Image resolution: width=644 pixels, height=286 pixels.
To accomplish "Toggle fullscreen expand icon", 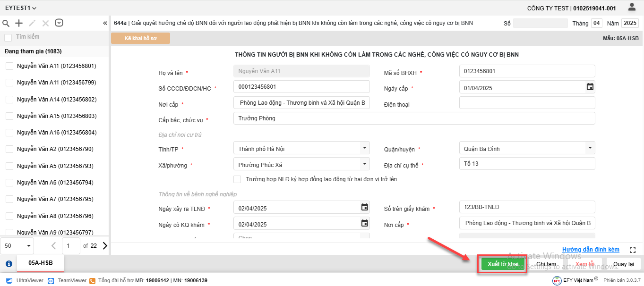I will [x=633, y=250].
